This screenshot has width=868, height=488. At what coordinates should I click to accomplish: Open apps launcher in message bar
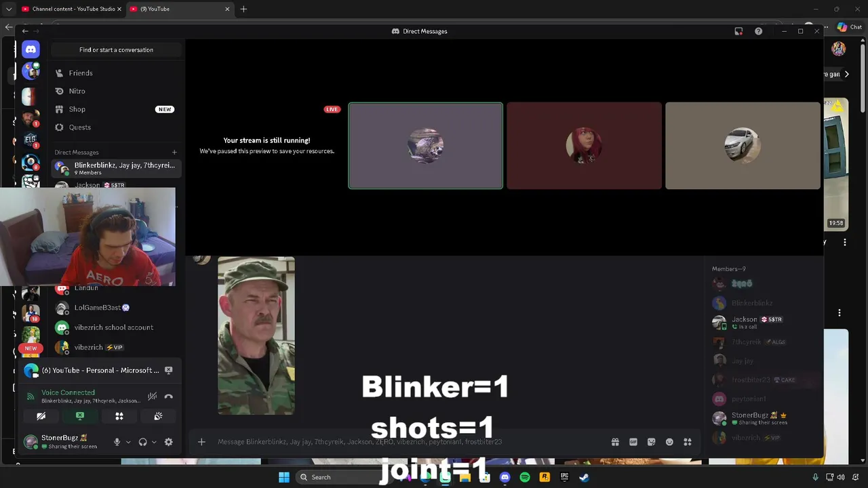tap(688, 442)
